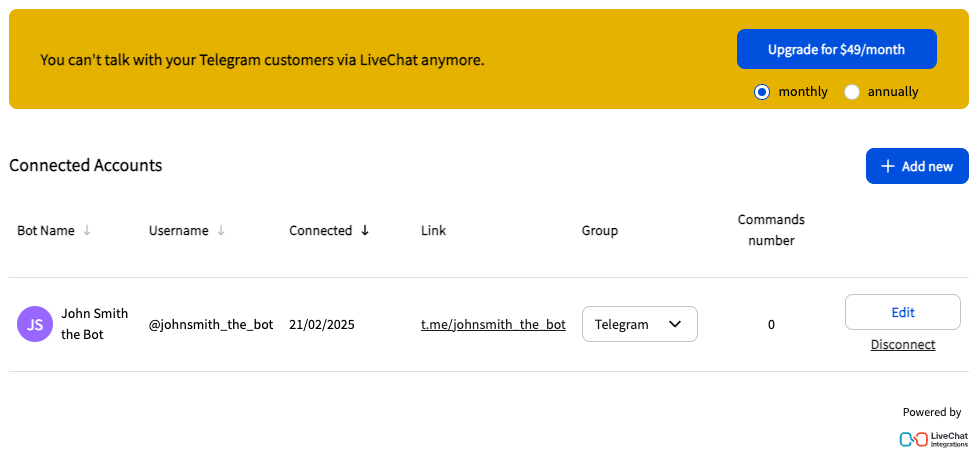The image size is (978, 465).
Task: Select the monthly billing radio option
Action: pos(762,92)
